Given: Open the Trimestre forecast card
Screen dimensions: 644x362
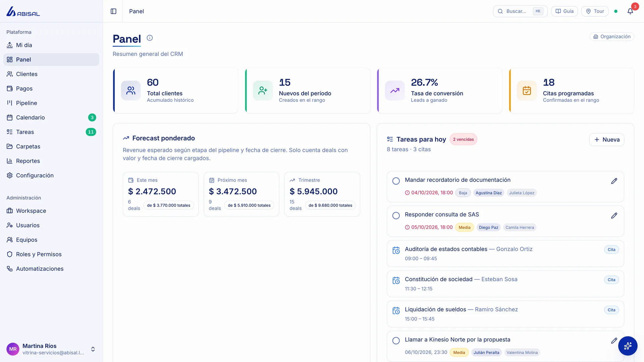Looking at the screenshot, I should pos(322,194).
